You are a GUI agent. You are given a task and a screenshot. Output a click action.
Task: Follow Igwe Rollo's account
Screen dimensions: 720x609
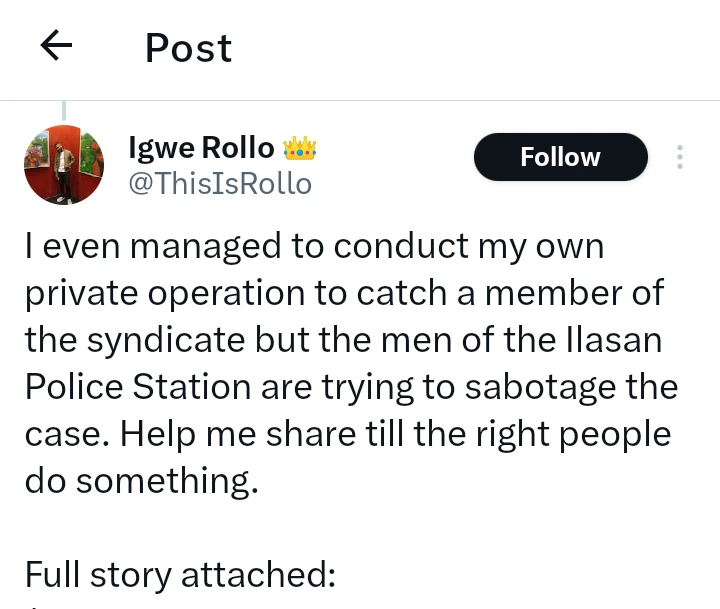[x=561, y=157]
